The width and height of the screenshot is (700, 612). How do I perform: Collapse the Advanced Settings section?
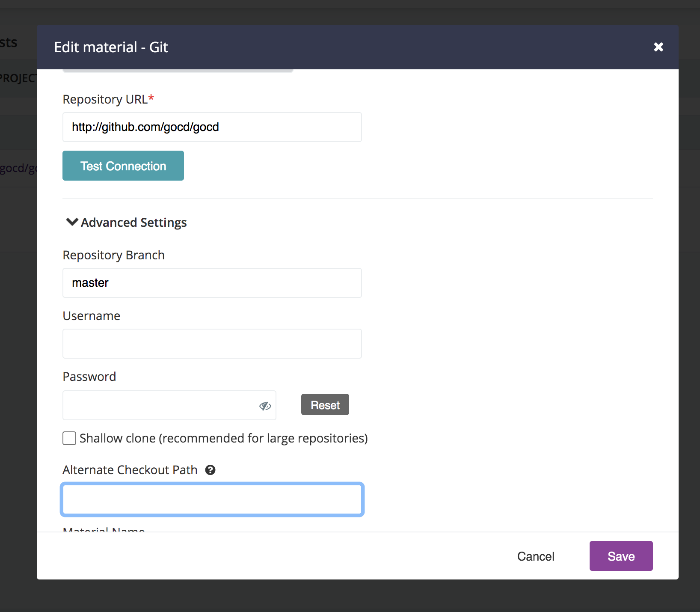[x=72, y=222]
